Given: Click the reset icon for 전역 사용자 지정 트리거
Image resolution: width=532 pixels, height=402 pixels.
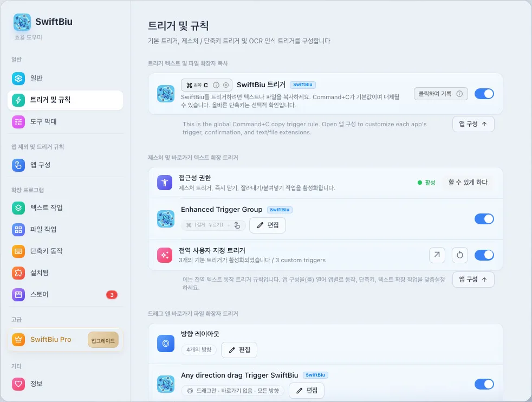Looking at the screenshot, I should (460, 255).
